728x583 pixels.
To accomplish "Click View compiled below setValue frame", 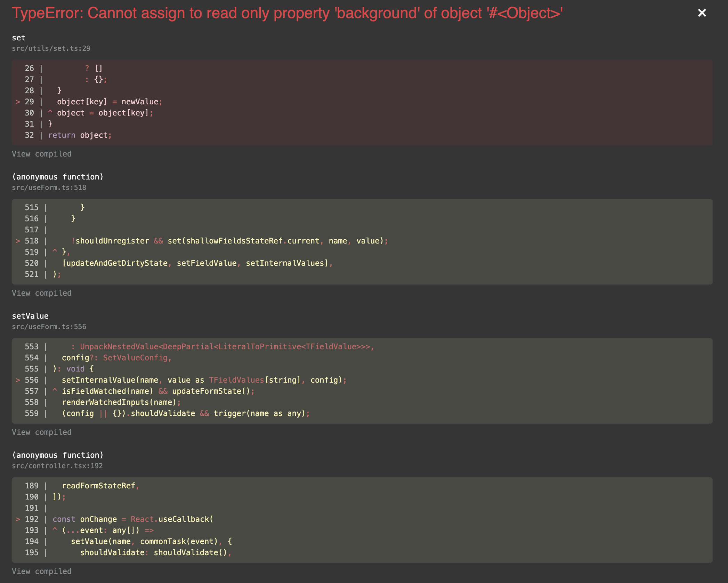I will (x=41, y=432).
